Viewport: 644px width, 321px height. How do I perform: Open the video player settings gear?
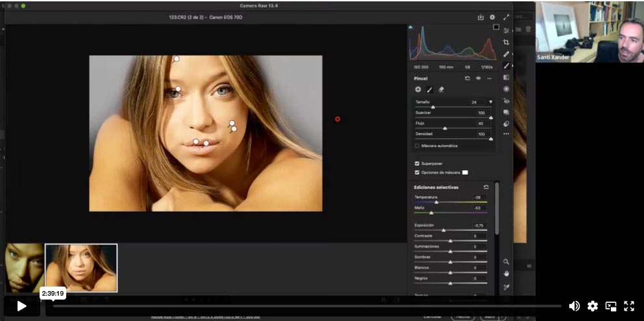click(x=592, y=306)
